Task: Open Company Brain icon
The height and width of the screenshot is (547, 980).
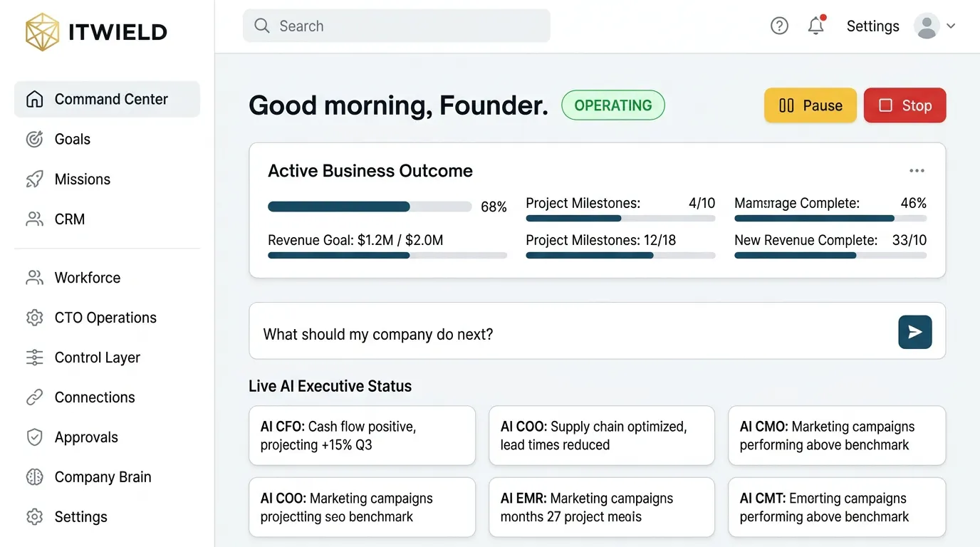Action: (34, 476)
